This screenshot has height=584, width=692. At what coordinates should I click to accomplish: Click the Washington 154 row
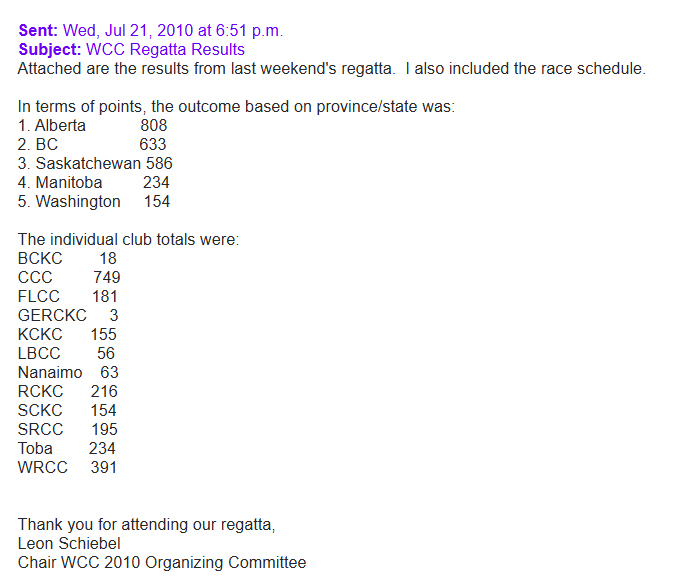[94, 202]
